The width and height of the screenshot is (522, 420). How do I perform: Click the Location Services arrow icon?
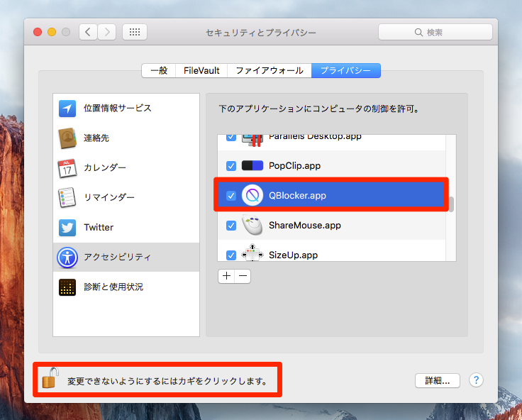[67, 109]
